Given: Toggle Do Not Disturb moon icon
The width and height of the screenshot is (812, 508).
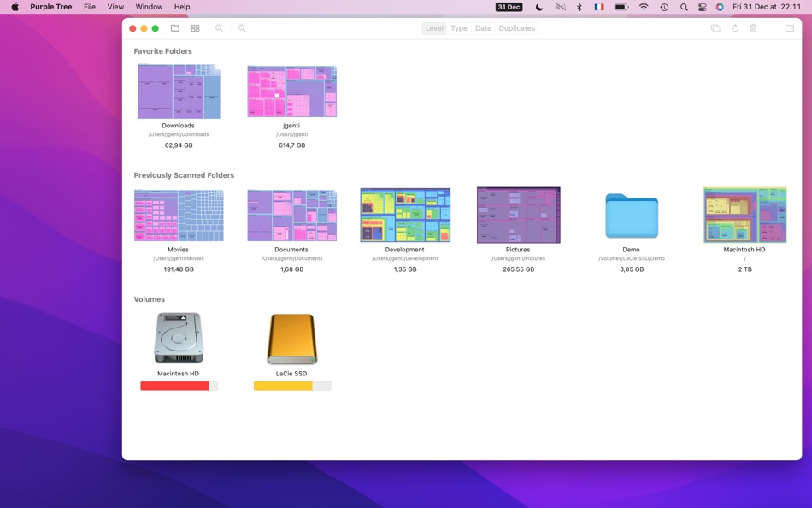Looking at the screenshot, I should point(539,7).
